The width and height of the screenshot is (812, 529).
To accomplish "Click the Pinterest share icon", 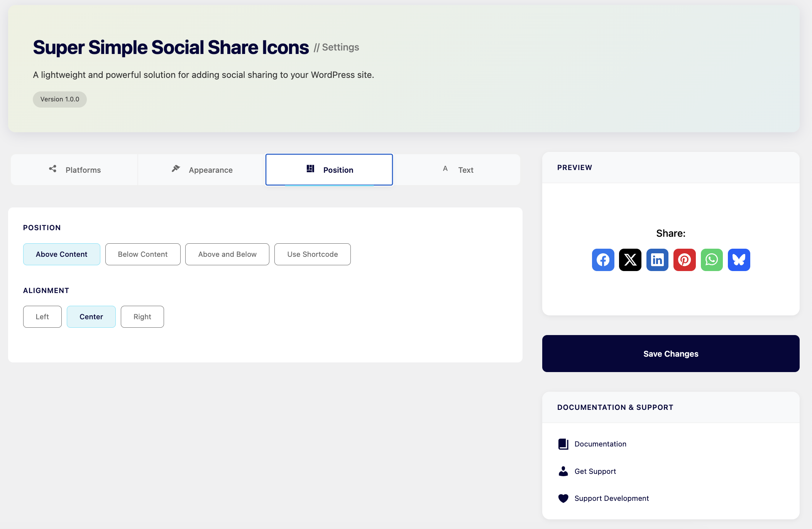I will [x=685, y=260].
